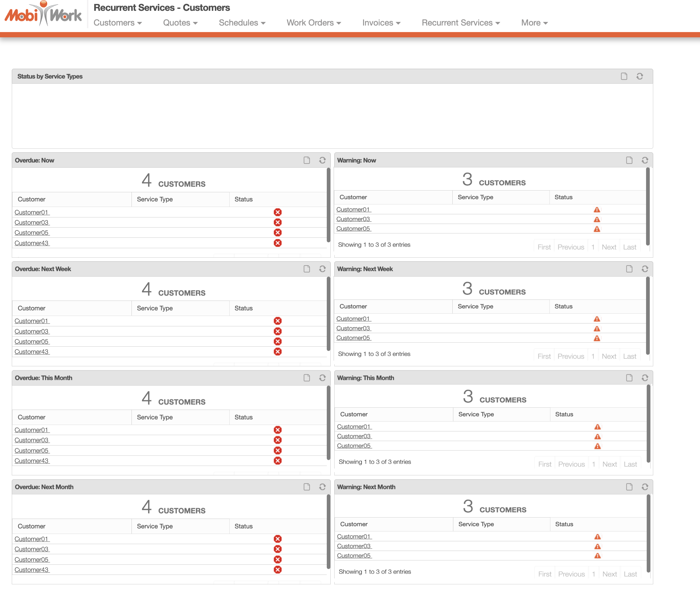Click Customer01 red error status icon in Overdue: Now

tap(278, 212)
